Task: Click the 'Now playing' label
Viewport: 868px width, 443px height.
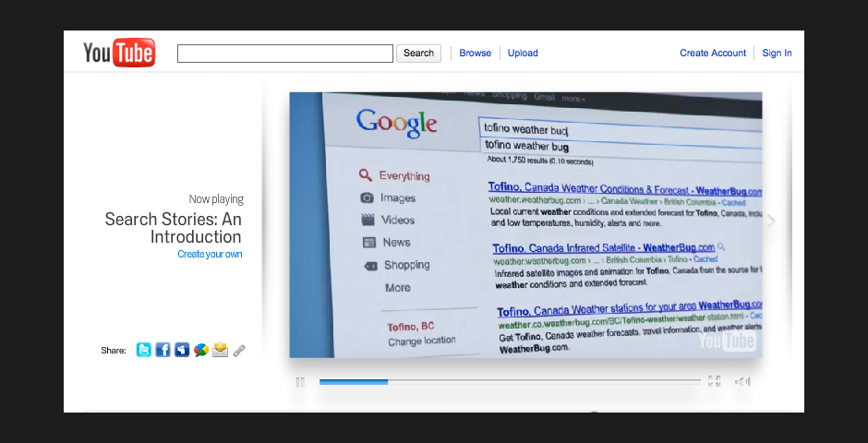Action: (x=216, y=199)
